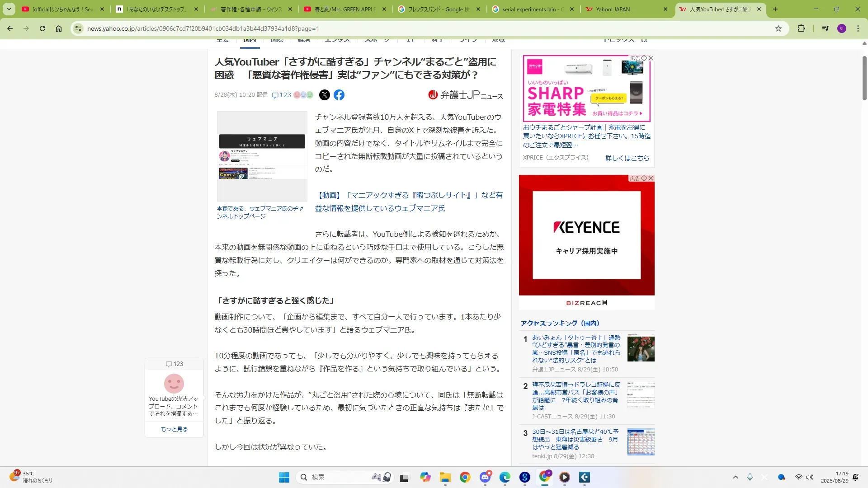
Task: Open the ウェブマニア channel thumbnail image
Action: click(262, 156)
